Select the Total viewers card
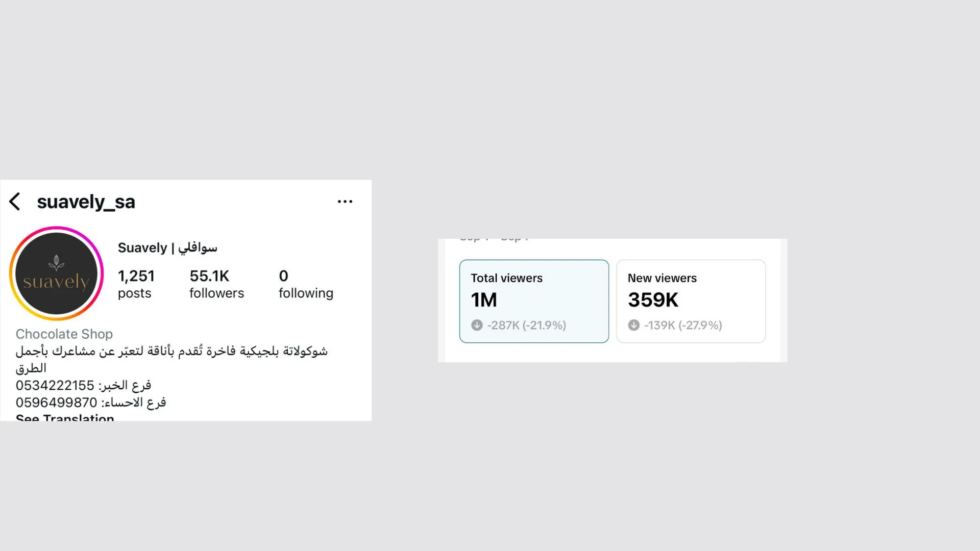Screen dimensions: 980x551 point(534,301)
